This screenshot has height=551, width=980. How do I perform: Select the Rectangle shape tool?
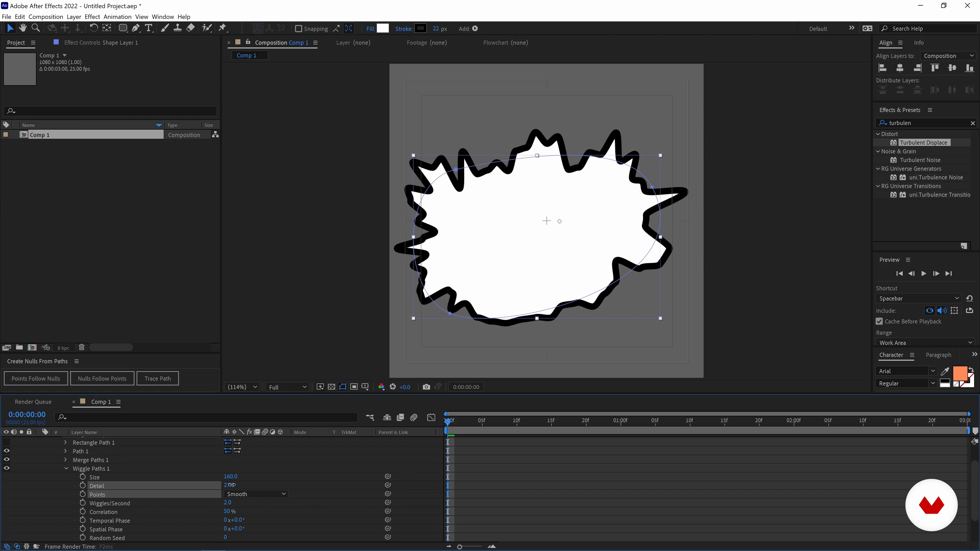click(x=122, y=28)
